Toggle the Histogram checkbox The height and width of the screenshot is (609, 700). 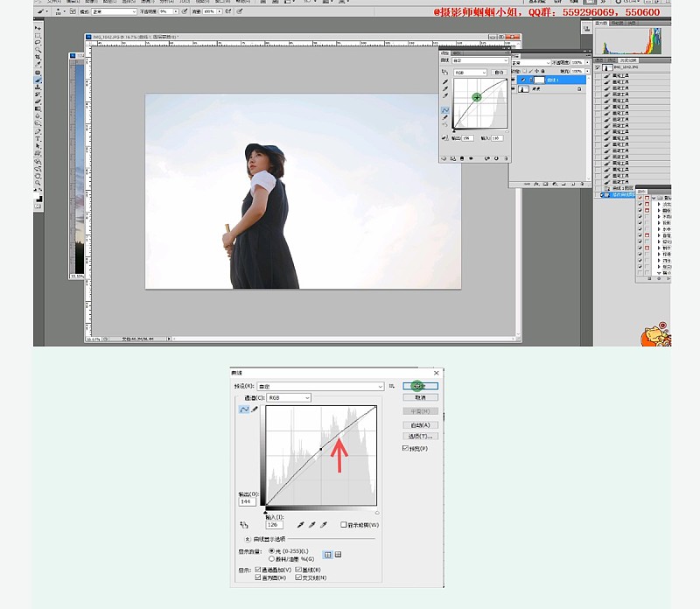click(257, 577)
